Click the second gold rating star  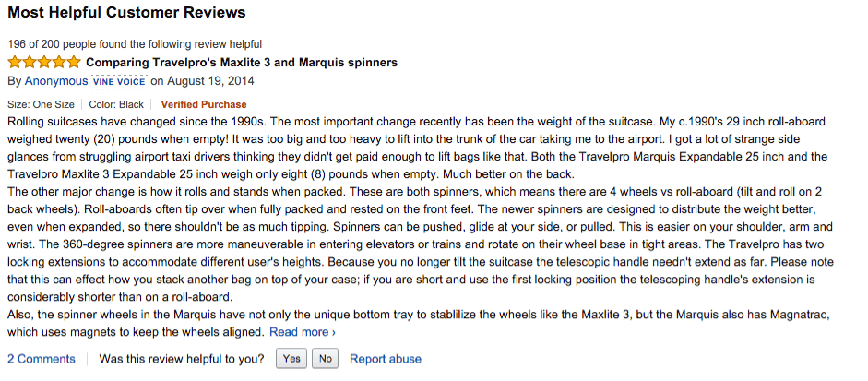click(30, 62)
